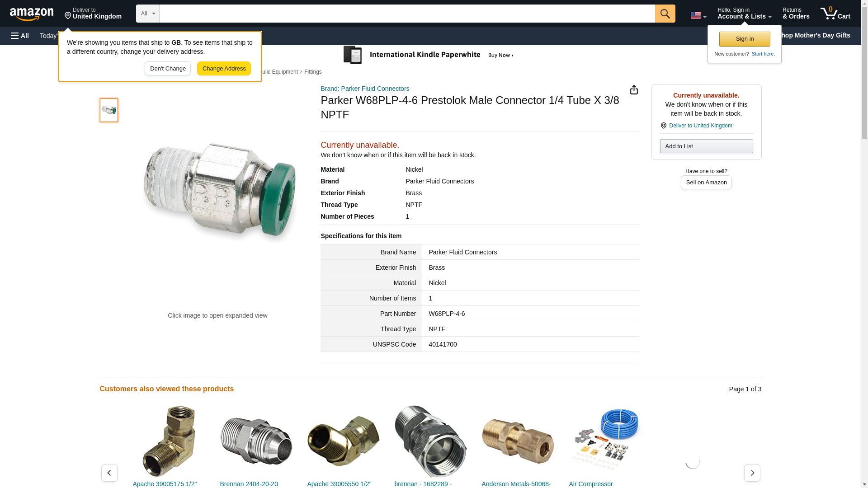Screen dimensions: 868x488
Task: Click the US flag language selector
Action: (698, 15)
